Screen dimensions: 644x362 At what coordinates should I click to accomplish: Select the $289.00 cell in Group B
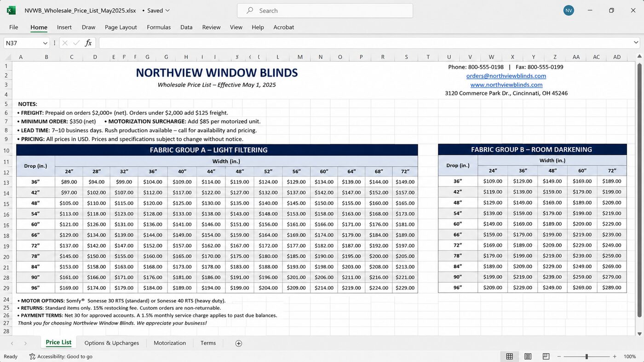(612, 288)
